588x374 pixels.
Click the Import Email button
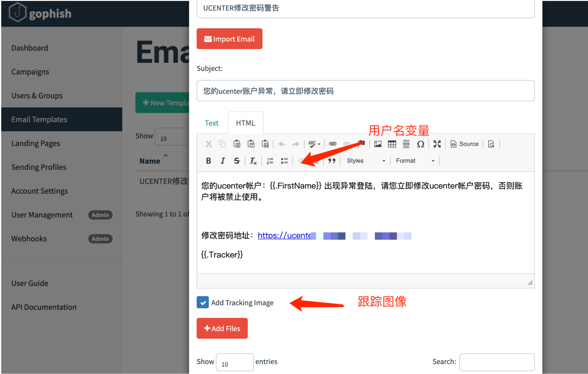(229, 39)
